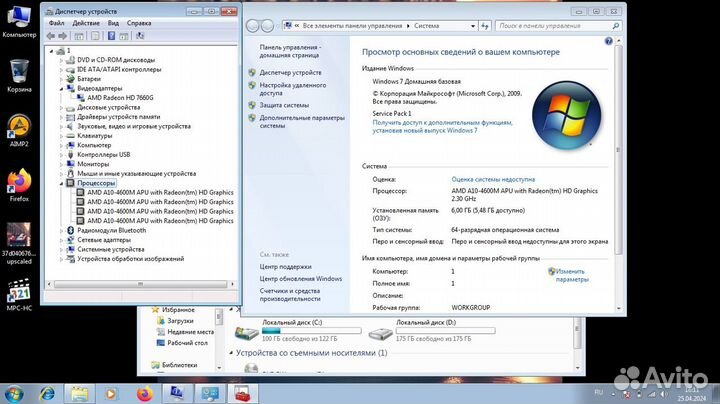Launch the MPC-HC desktop shortcut
720x404 pixels.
[x=19, y=295]
